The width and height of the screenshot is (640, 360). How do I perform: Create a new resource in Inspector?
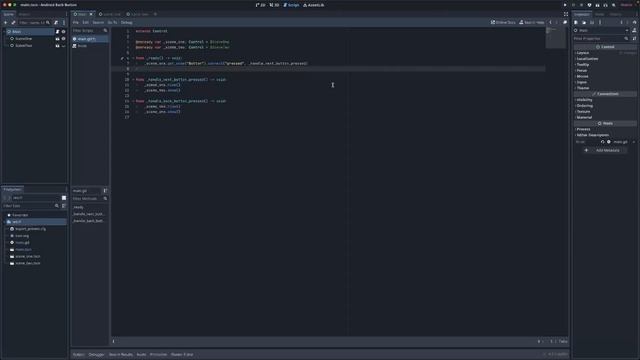[576, 22]
